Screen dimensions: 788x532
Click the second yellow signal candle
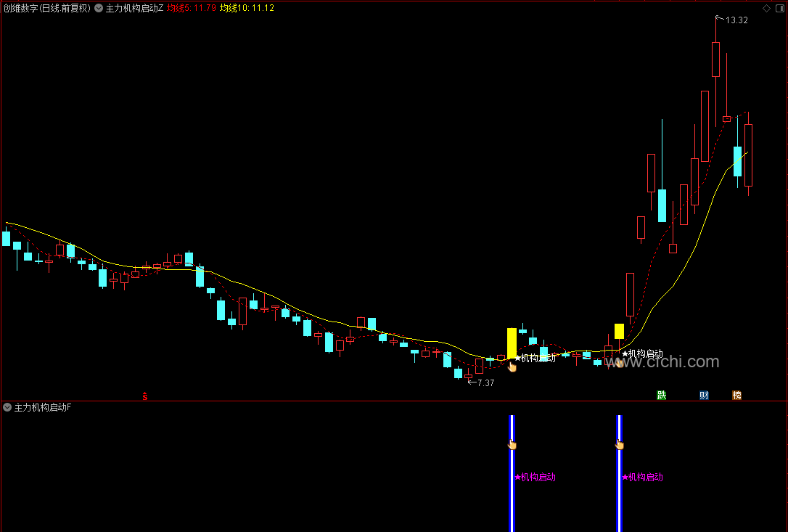tap(619, 331)
